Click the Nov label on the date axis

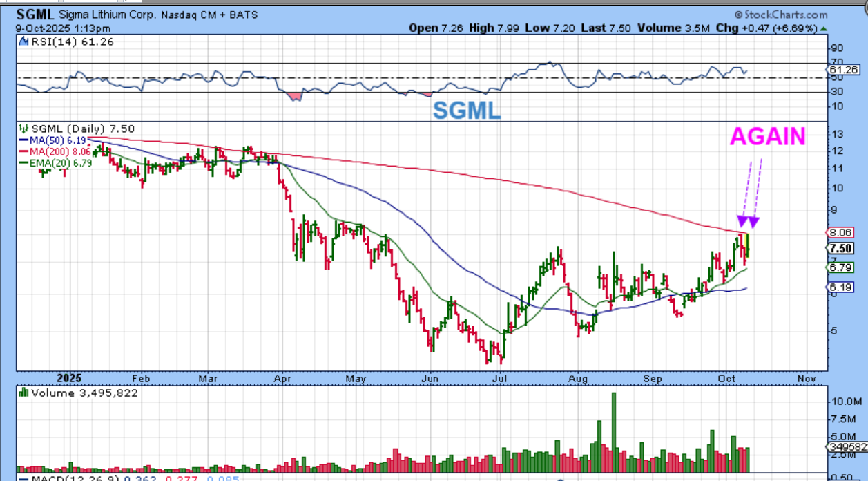(x=805, y=379)
